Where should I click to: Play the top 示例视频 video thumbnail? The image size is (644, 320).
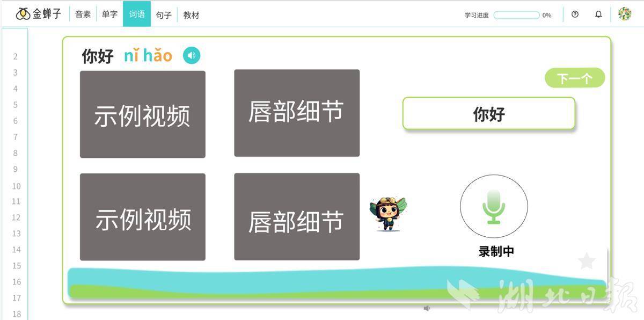tap(142, 114)
